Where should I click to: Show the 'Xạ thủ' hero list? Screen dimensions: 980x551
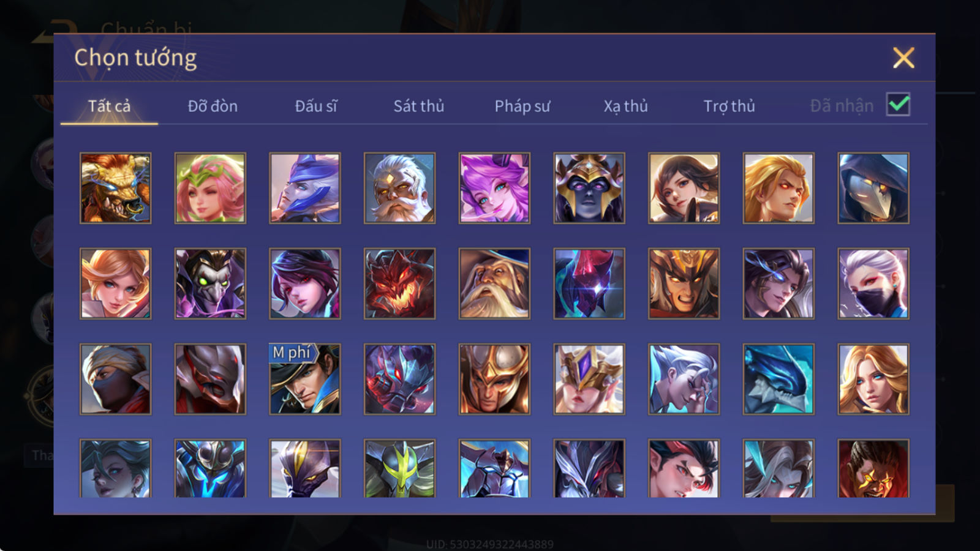(625, 106)
